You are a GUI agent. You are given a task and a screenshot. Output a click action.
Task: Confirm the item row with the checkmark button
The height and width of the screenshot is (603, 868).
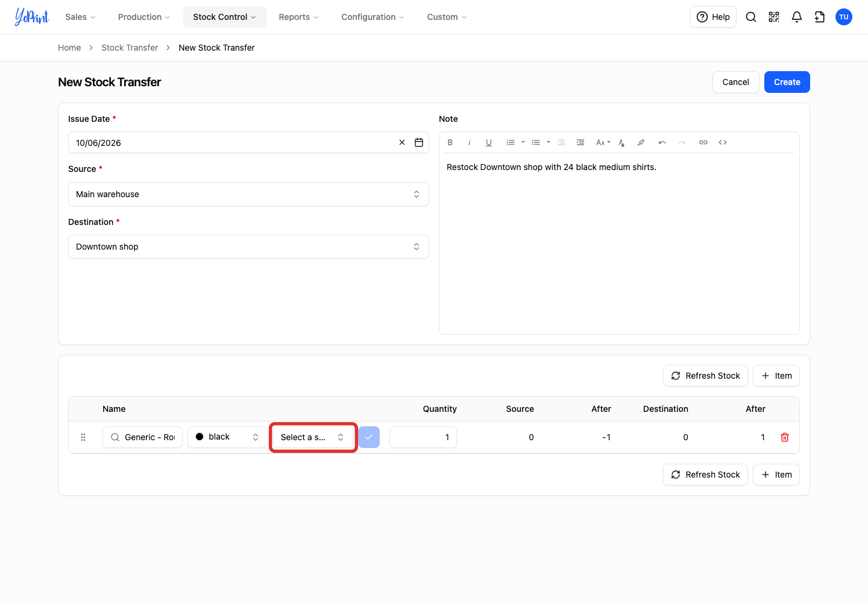(369, 437)
